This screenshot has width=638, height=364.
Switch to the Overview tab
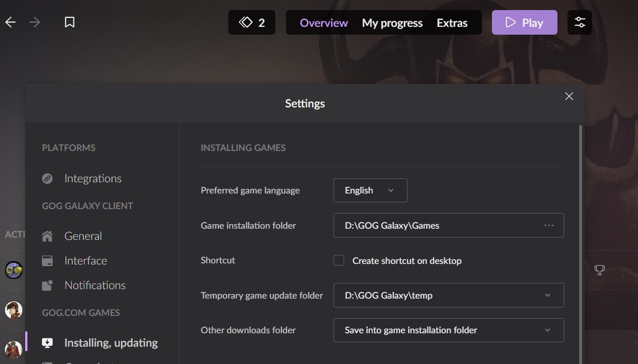(324, 23)
